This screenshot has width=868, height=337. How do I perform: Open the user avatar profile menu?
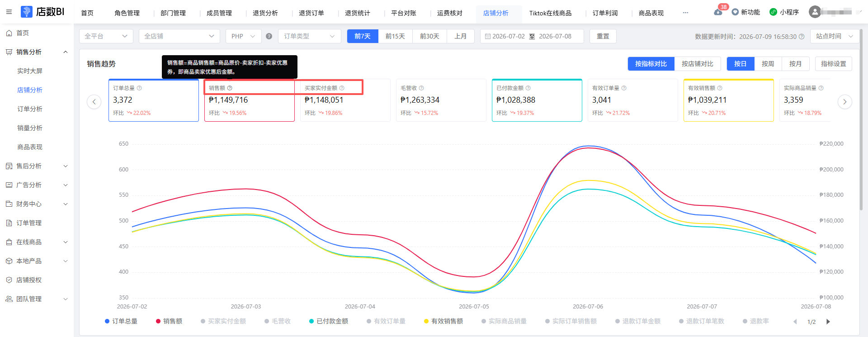pos(815,12)
